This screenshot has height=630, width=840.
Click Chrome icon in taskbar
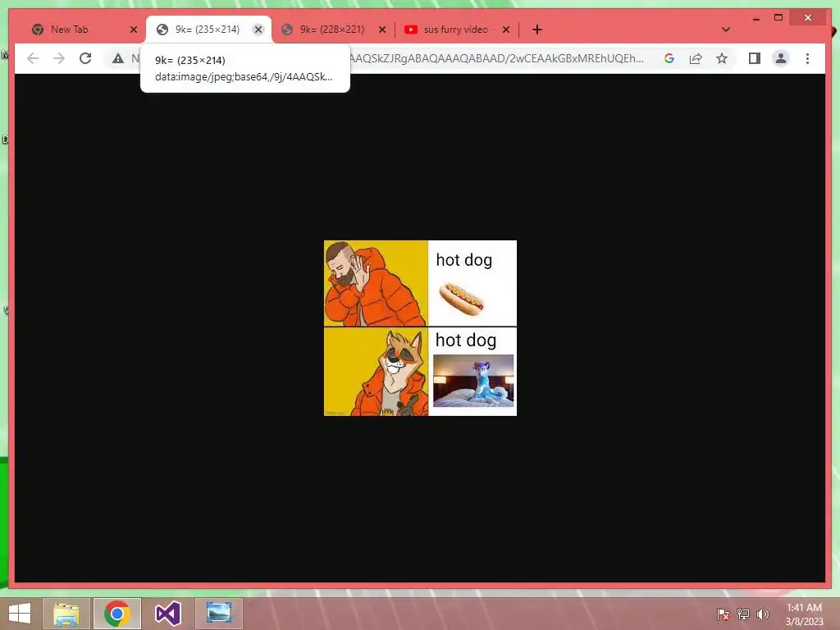116,614
